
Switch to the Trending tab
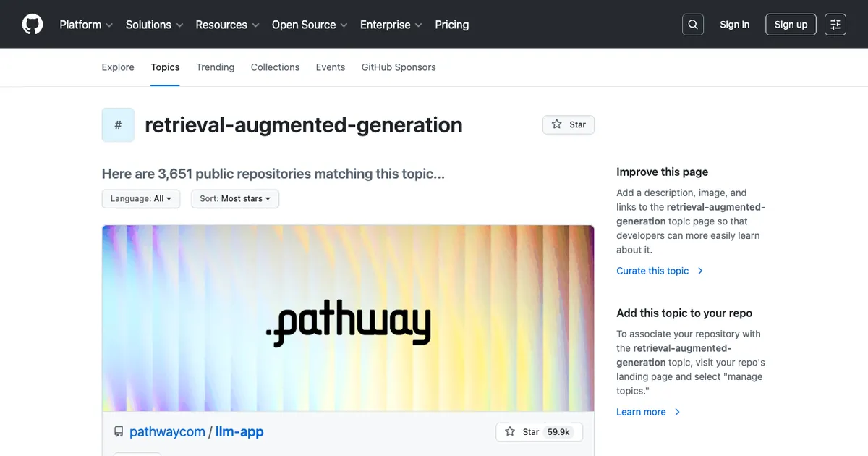click(215, 67)
